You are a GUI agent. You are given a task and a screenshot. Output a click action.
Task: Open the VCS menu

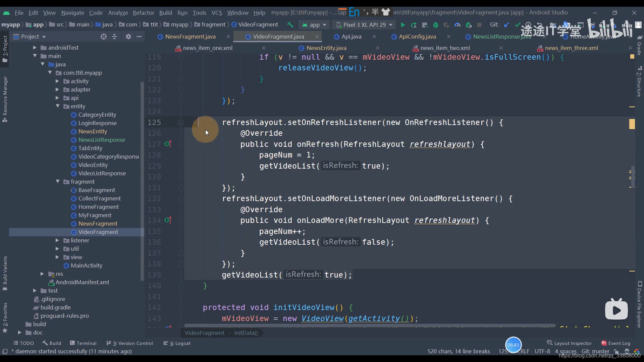pos(217,13)
